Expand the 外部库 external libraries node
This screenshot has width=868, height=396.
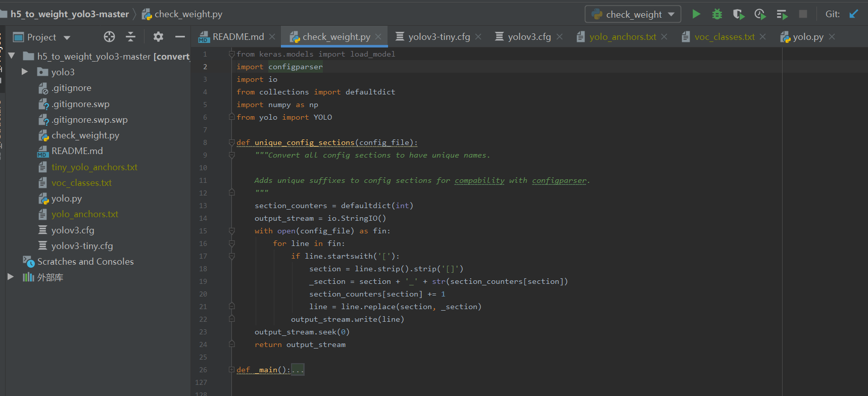[x=10, y=277]
